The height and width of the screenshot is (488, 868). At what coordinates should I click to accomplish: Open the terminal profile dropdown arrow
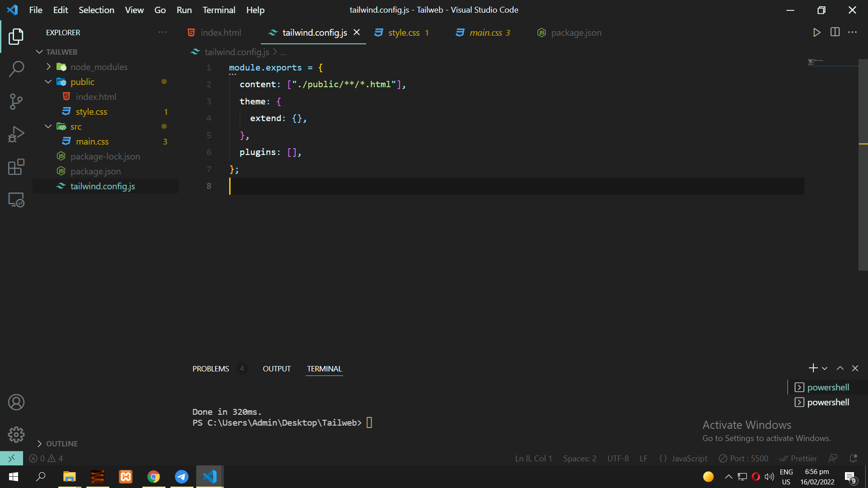(x=825, y=368)
